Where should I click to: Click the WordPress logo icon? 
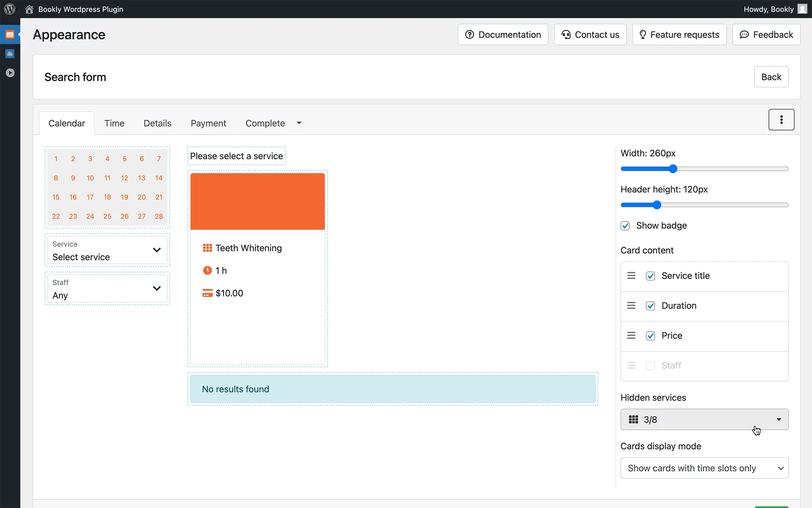click(x=10, y=9)
